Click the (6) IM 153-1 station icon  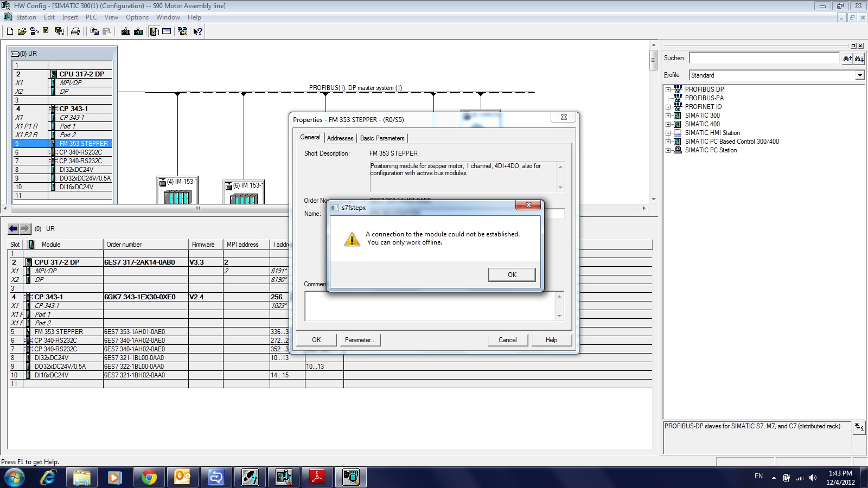(x=244, y=192)
